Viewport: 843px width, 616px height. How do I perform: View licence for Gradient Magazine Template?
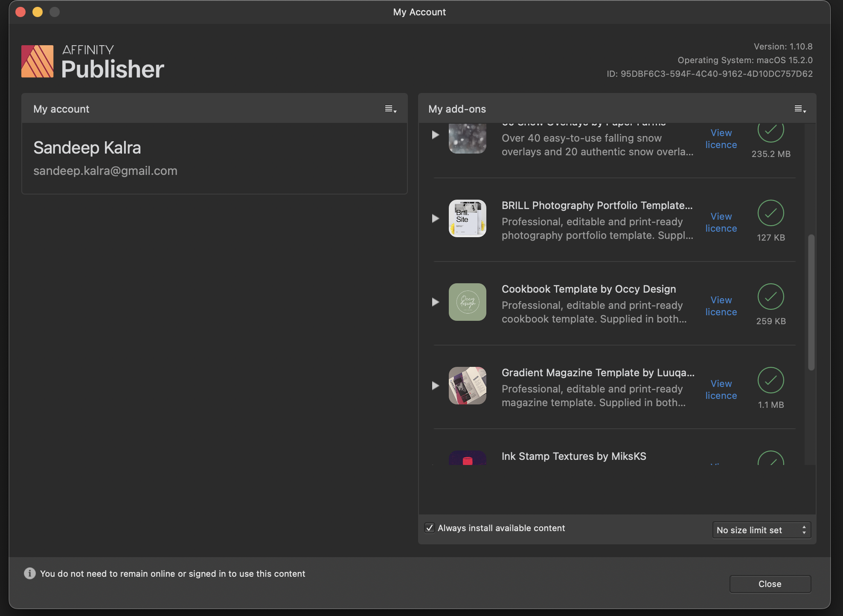pos(721,389)
